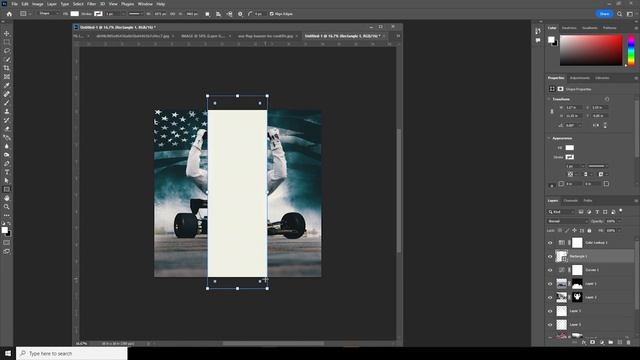Open path arrangement options
640x360 pixels.
coord(229,14)
